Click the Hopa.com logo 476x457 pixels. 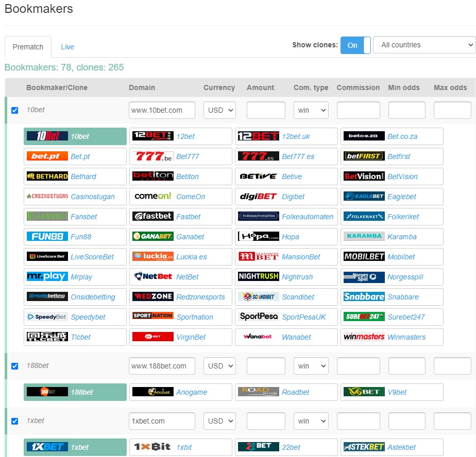click(x=258, y=236)
